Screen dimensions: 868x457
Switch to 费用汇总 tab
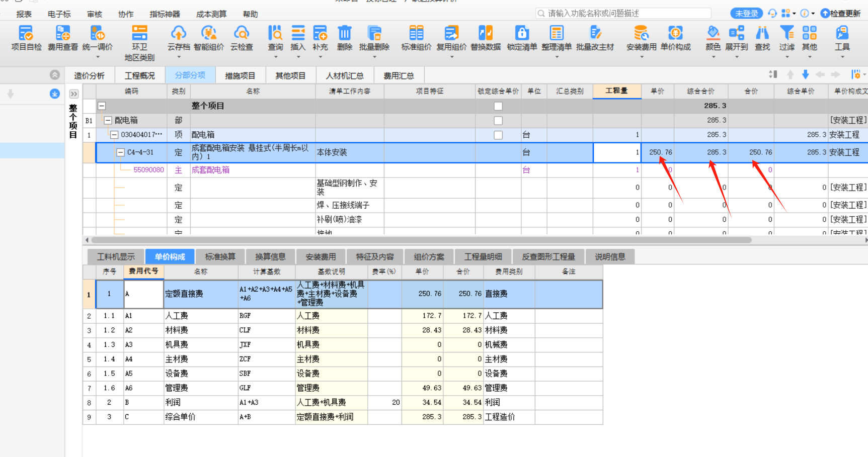[x=399, y=75]
